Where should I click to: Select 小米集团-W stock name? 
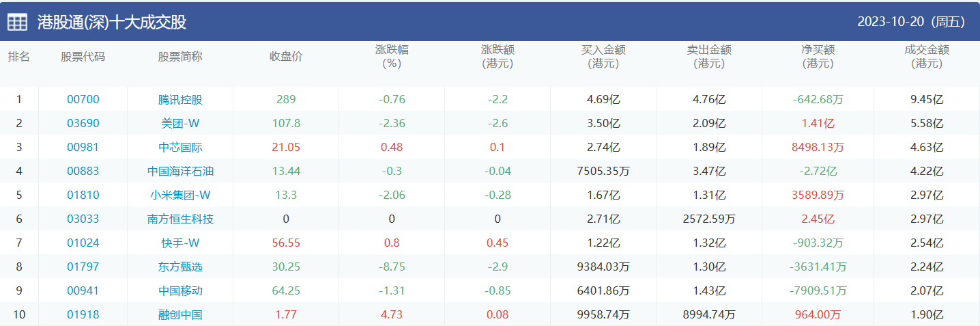pyautogui.click(x=180, y=195)
